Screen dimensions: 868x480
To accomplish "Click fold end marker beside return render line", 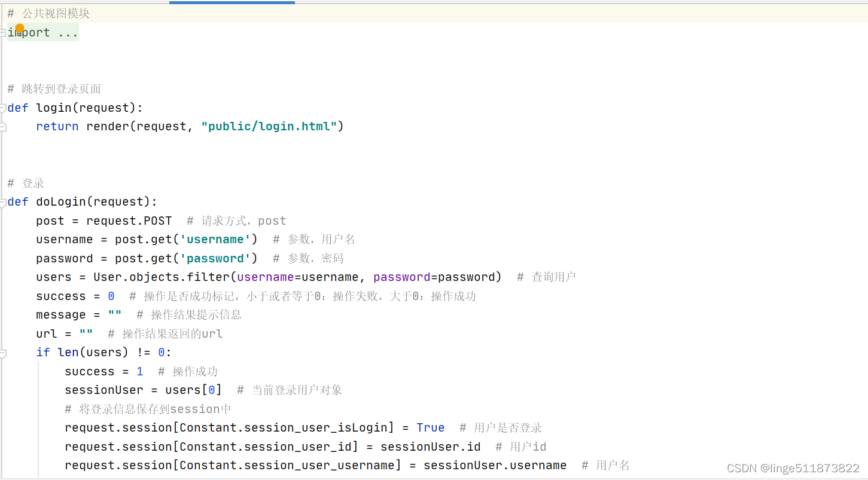I will (x=2, y=127).
